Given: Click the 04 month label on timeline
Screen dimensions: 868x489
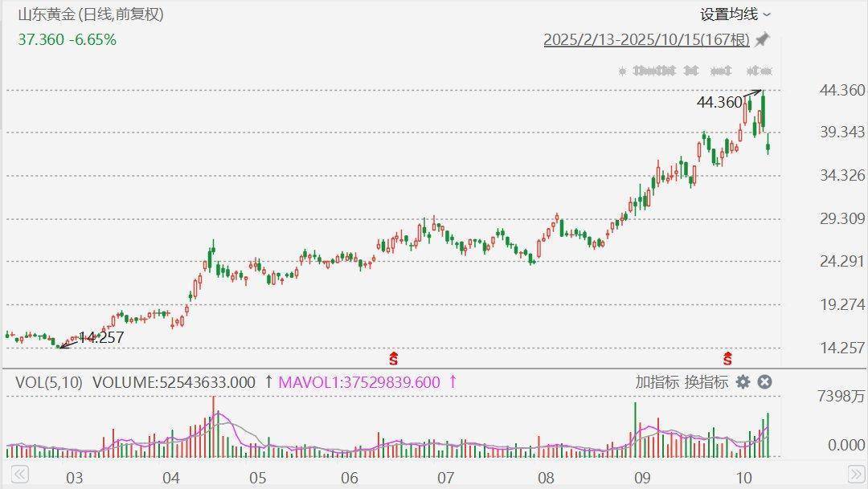Looking at the screenshot, I should click(170, 479).
